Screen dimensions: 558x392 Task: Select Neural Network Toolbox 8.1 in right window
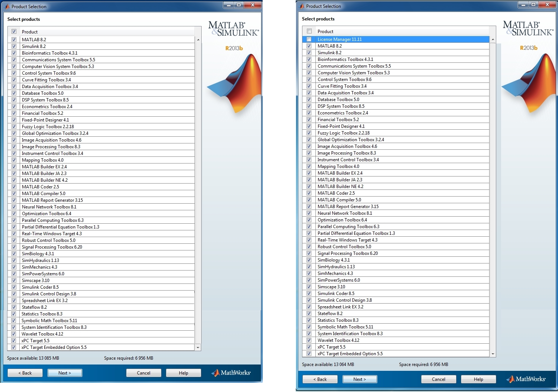click(396, 213)
